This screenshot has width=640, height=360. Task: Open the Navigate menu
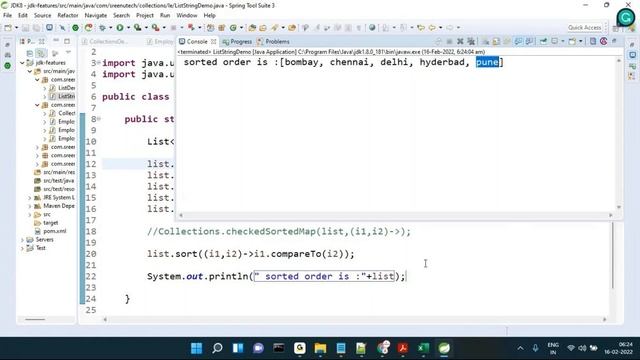tap(96, 15)
